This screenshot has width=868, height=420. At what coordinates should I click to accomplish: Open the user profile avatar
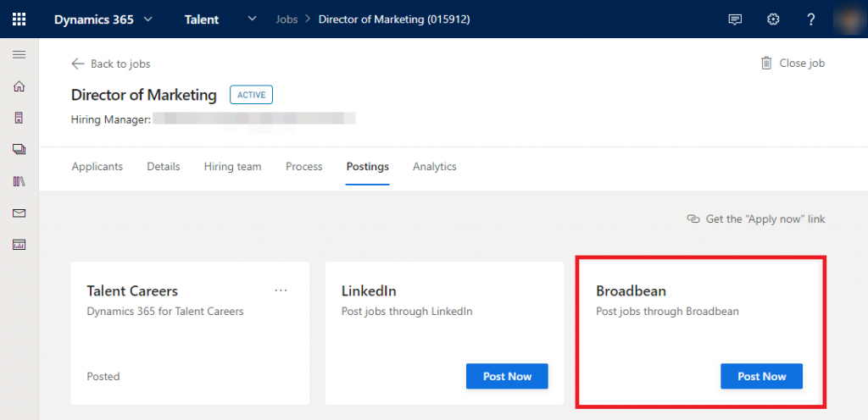pyautogui.click(x=849, y=19)
